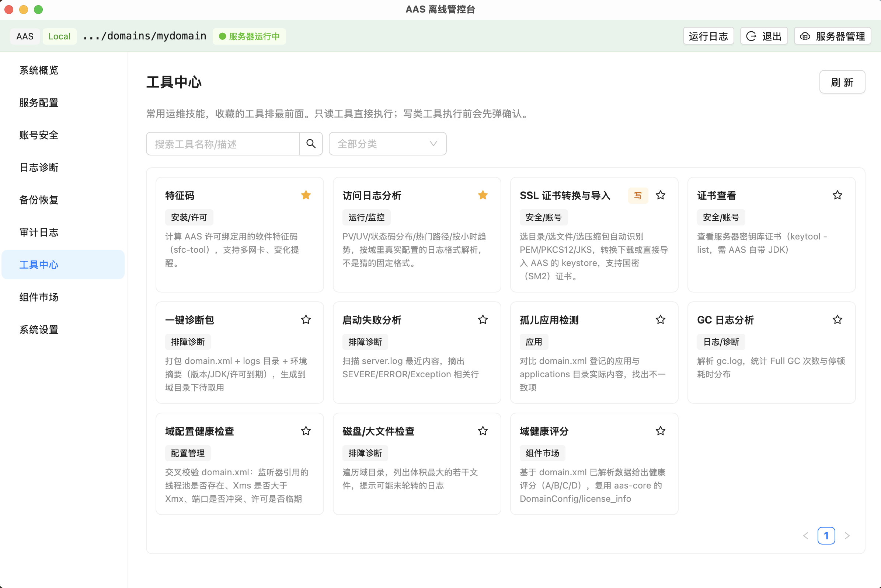Open the 启动失败分析 card title
Screen dimensions: 881x588
[x=372, y=320]
